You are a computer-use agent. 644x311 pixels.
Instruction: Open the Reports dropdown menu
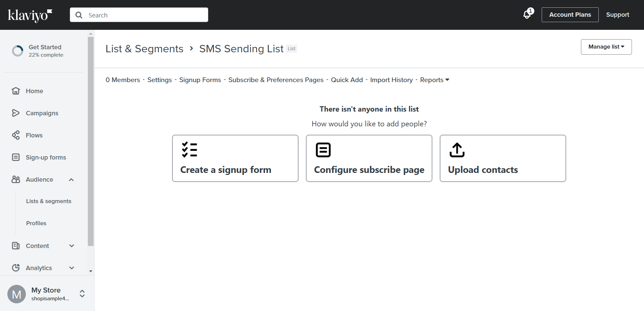[x=434, y=80]
